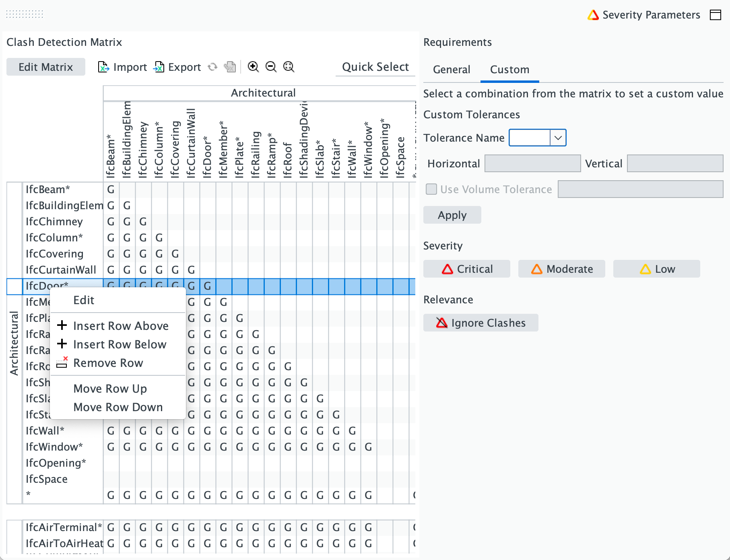Set severity to Critical

467,269
